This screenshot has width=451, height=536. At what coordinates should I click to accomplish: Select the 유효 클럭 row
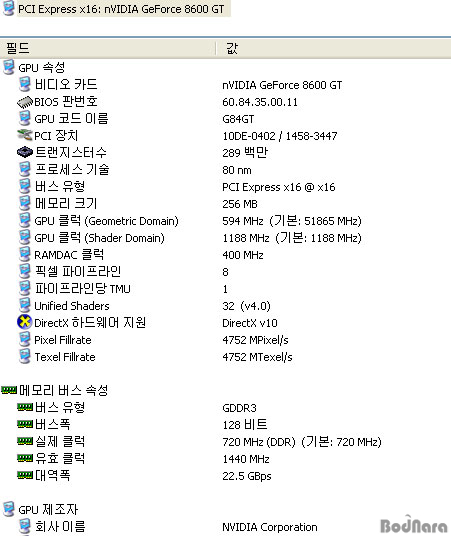click(x=225, y=458)
